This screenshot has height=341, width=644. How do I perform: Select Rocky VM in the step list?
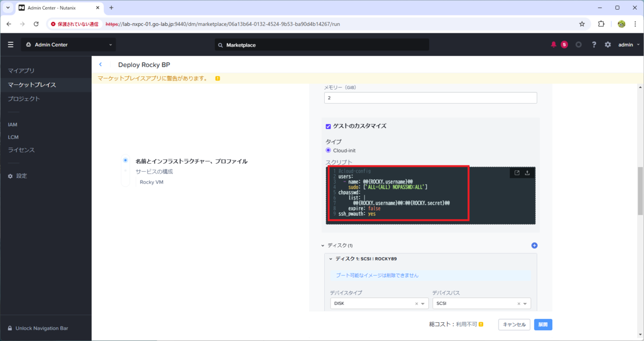(x=152, y=182)
